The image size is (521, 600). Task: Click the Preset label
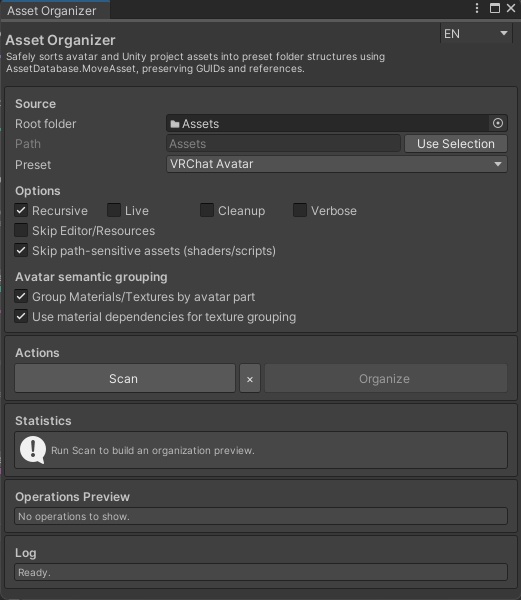tap(33, 165)
